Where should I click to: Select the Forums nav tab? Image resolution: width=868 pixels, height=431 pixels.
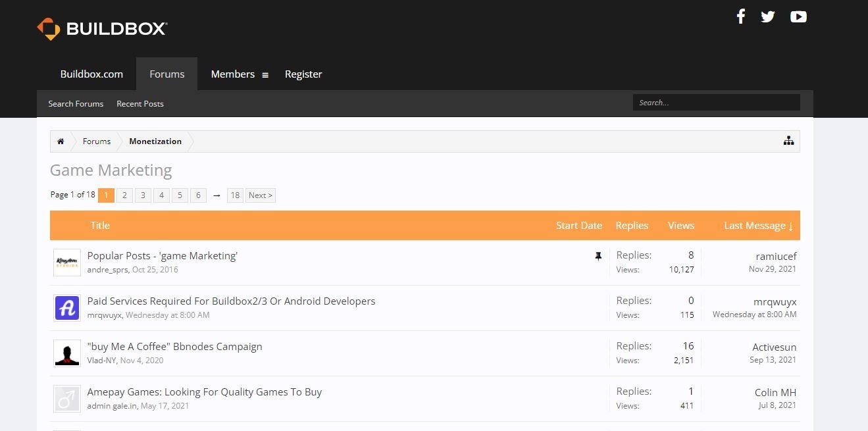[167, 74]
